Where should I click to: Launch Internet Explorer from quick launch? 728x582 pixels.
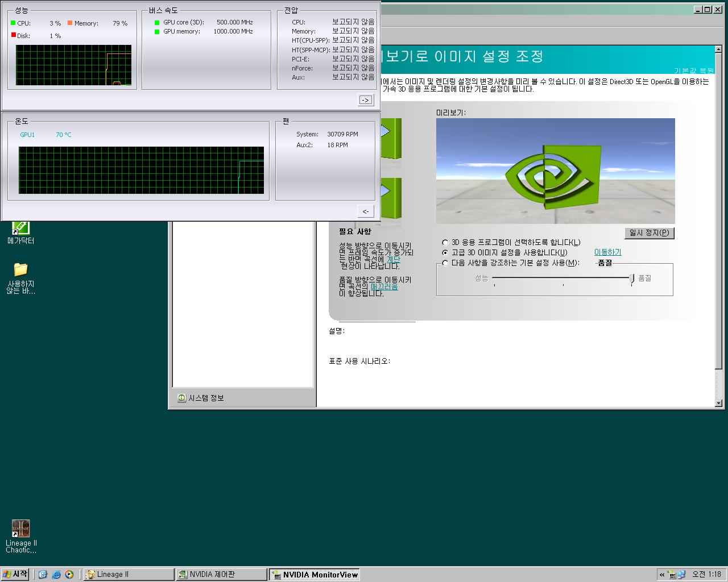[x=56, y=575]
